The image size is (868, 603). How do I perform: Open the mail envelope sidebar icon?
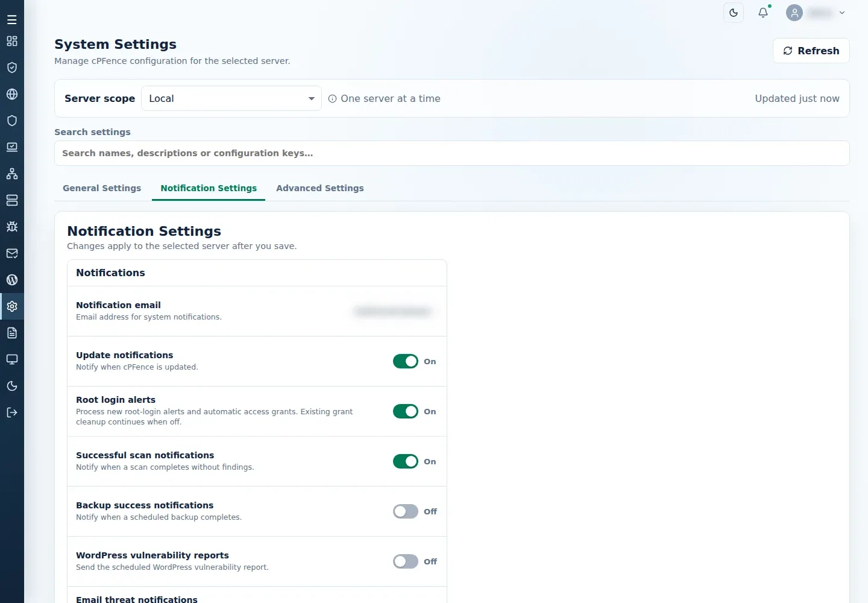coord(12,253)
